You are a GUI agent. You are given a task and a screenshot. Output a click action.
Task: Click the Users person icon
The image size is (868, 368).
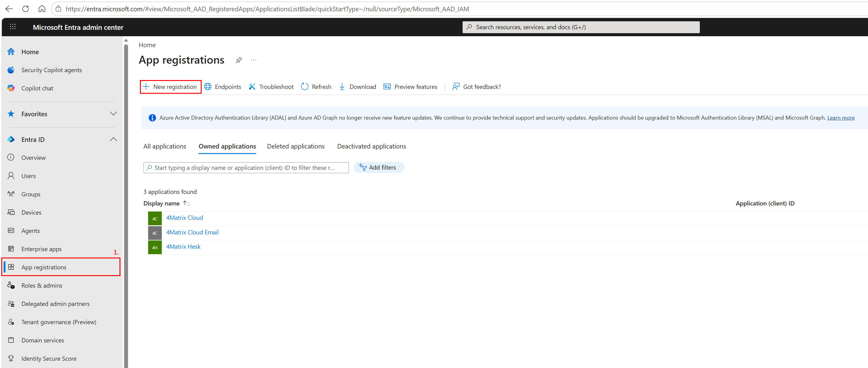[11, 176]
